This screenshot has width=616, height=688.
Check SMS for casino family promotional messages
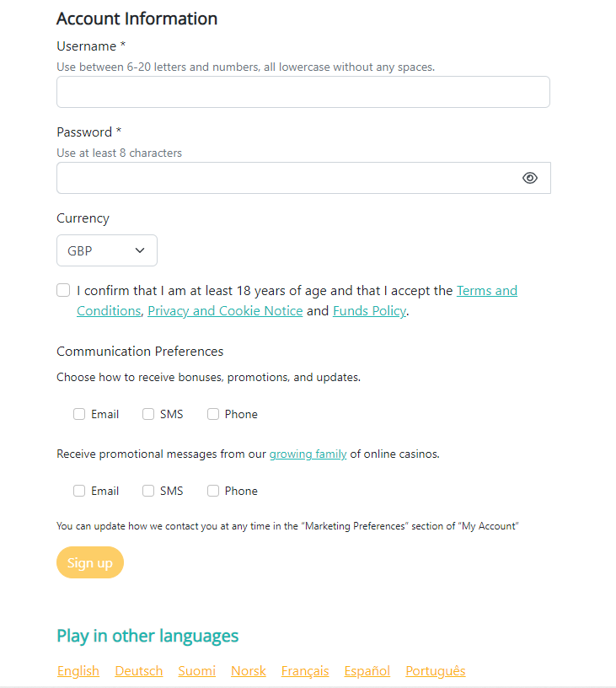pos(148,491)
